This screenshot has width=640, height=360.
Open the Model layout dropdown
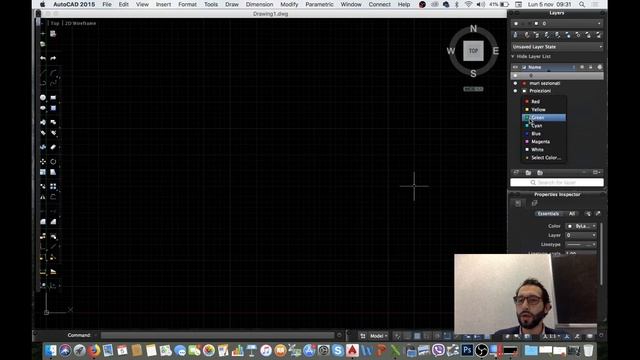(x=378, y=336)
